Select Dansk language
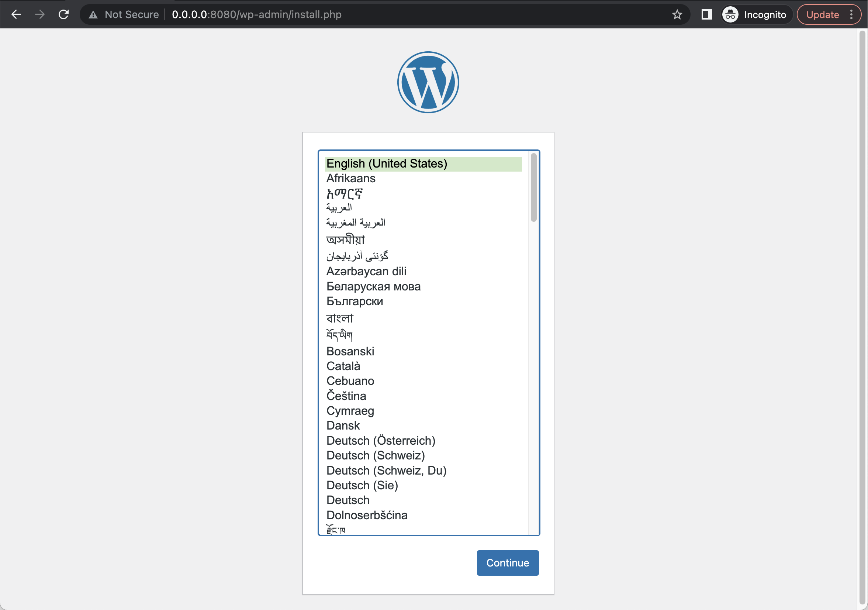This screenshot has height=610, width=868. click(423, 426)
